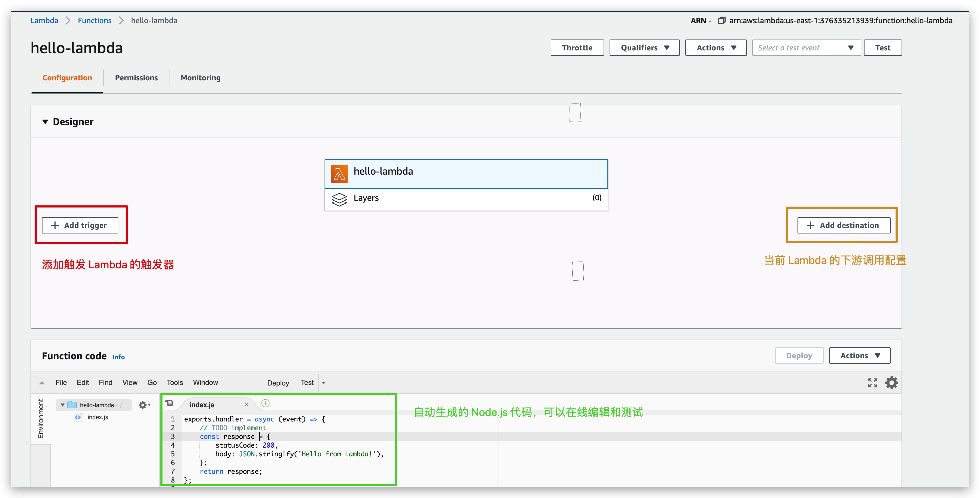Open the Lambda breadcrumb link
The image size is (980, 498).
click(x=44, y=20)
